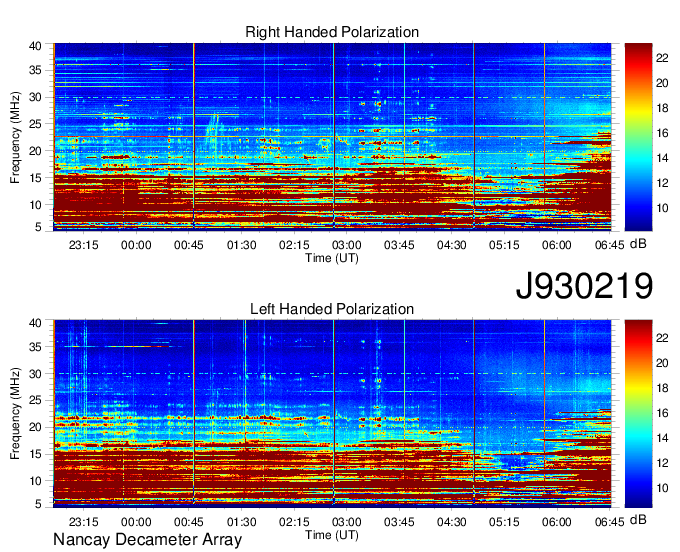Screen dimensions: 680x552
Task: Click the "Left Handed Polarization" plot title
Action: pyautogui.click(x=332, y=309)
